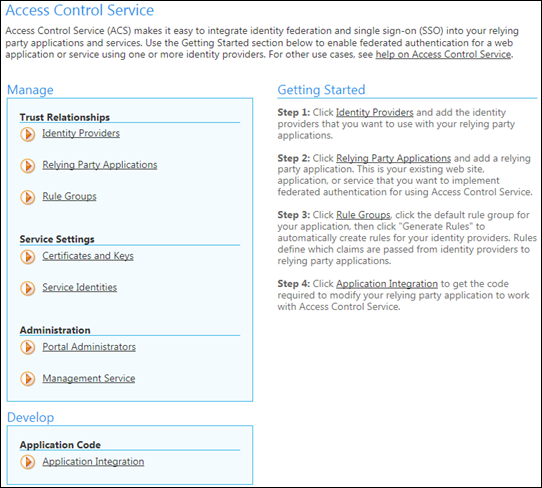Open the Service Identities link
Viewport: 542px width, 488px height.
80,287
